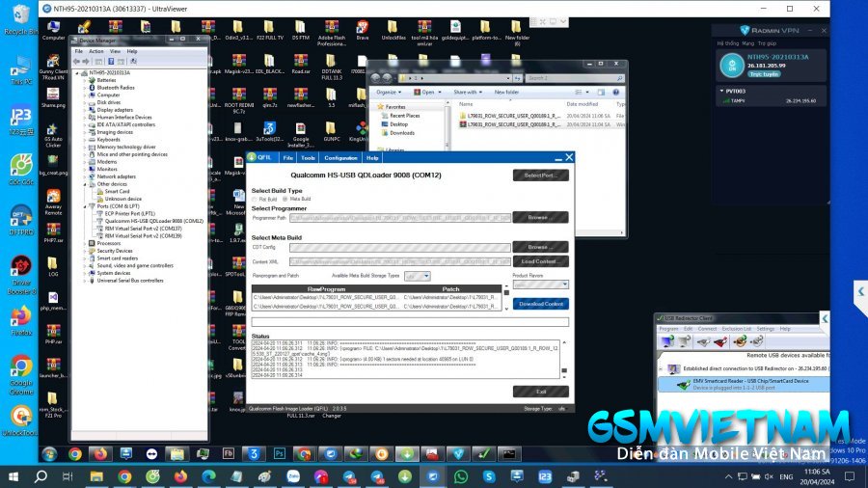Select the Desktop item under Favorites
Screen dimensions: 868x488
point(398,124)
